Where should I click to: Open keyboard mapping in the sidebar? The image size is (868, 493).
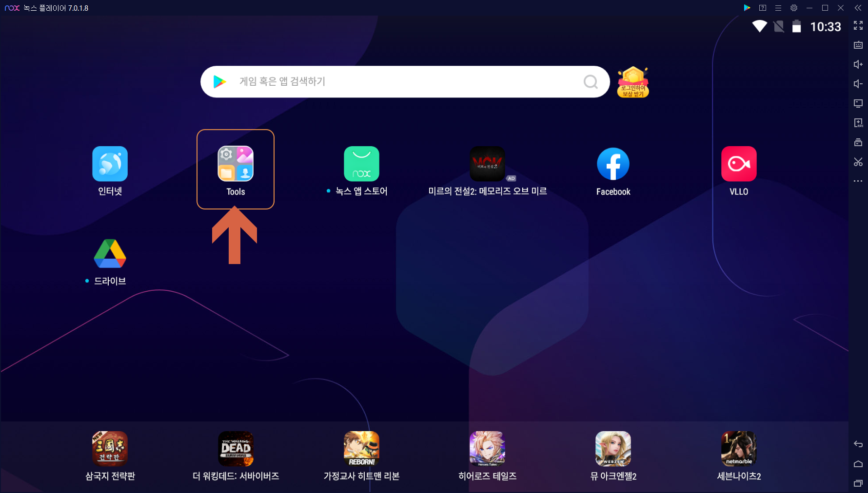858,45
